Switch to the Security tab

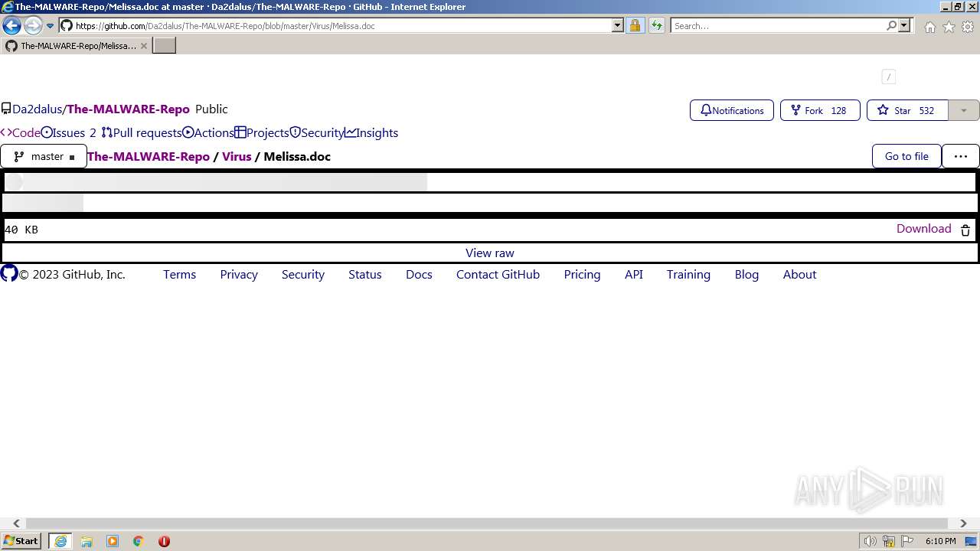click(317, 133)
